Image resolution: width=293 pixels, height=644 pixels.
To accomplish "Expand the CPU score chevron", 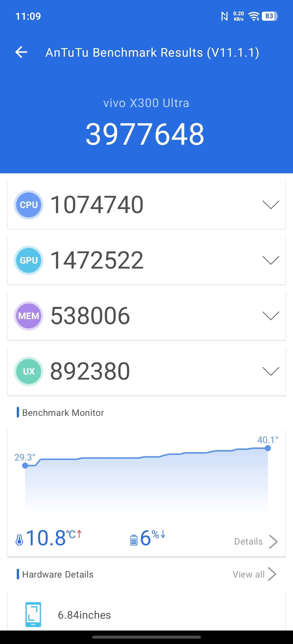I will click(271, 205).
